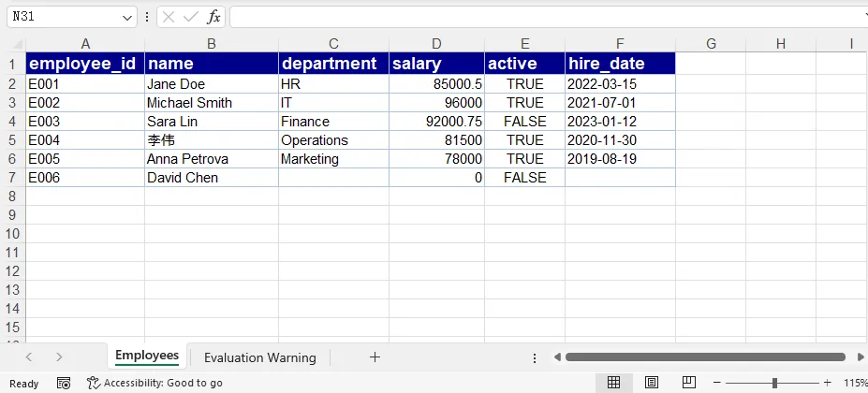Switch to Page Layout view

click(652, 383)
